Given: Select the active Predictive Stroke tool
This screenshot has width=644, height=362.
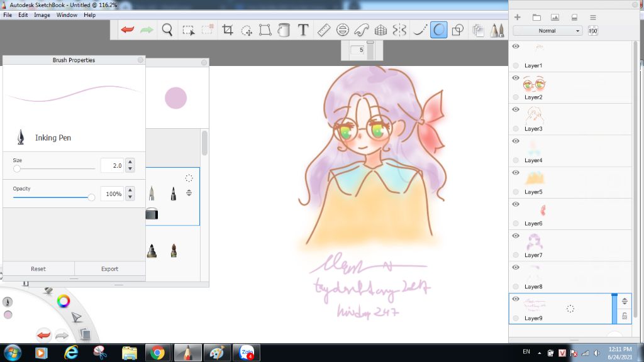Looking at the screenshot, I should 438,30.
